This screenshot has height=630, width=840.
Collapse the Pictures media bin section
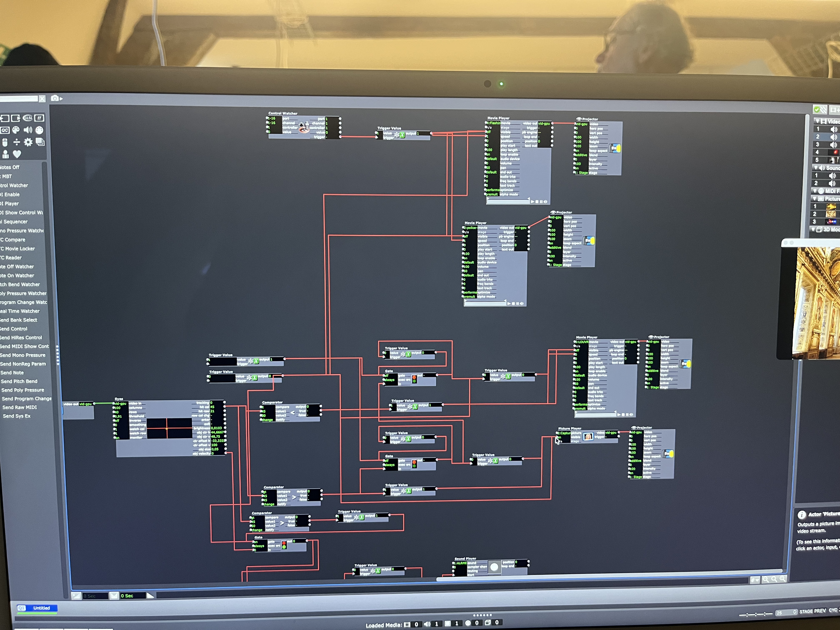pos(814,199)
